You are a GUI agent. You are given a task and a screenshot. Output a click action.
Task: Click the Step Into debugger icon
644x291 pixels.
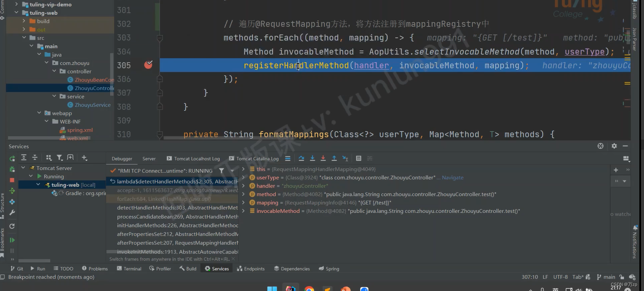point(312,158)
